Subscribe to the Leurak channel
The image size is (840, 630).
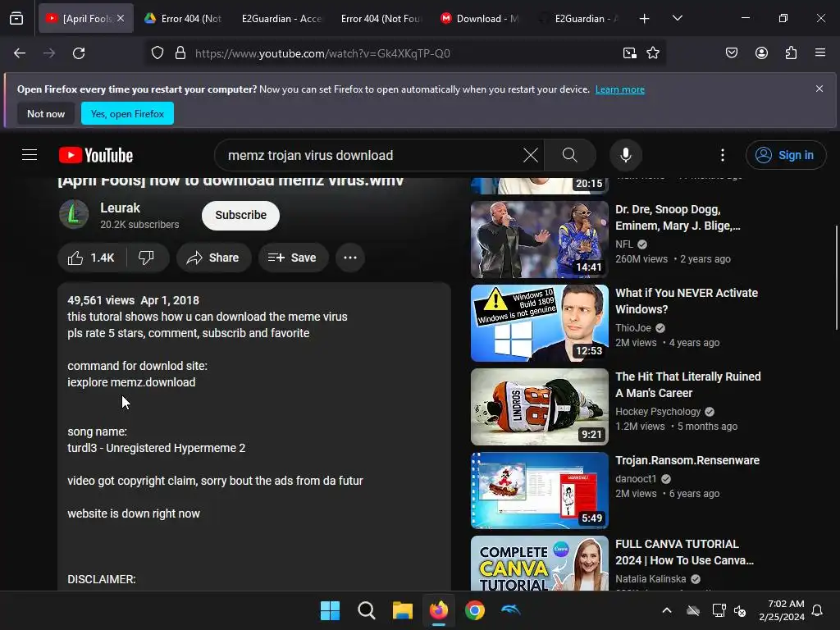[240, 216]
